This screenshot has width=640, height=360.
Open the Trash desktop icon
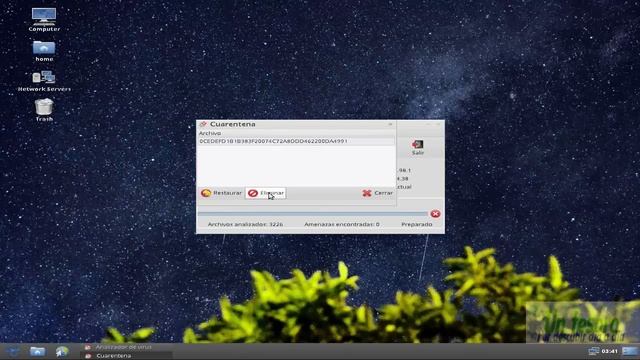click(44, 110)
